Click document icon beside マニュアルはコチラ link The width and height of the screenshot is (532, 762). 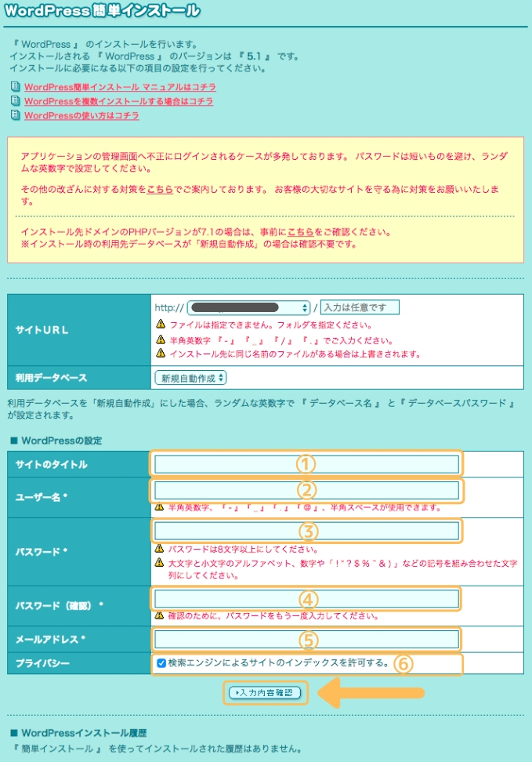[x=16, y=87]
